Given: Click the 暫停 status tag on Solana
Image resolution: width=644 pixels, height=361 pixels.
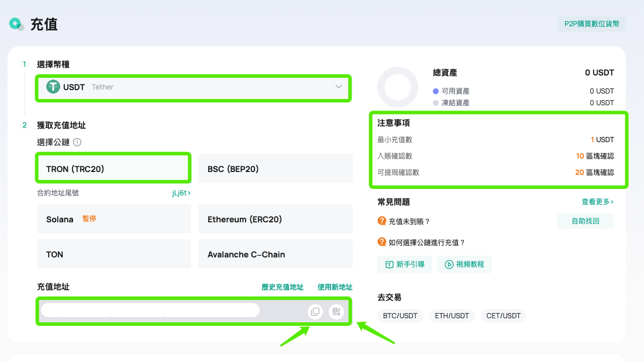Looking at the screenshot, I should coord(89,218).
